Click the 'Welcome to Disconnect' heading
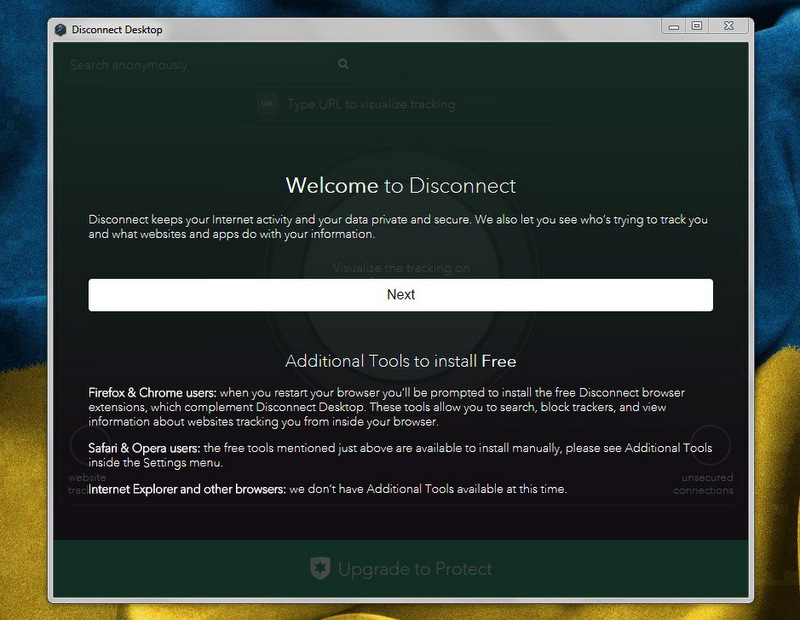The height and width of the screenshot is (620, 800). pos(401,185)
